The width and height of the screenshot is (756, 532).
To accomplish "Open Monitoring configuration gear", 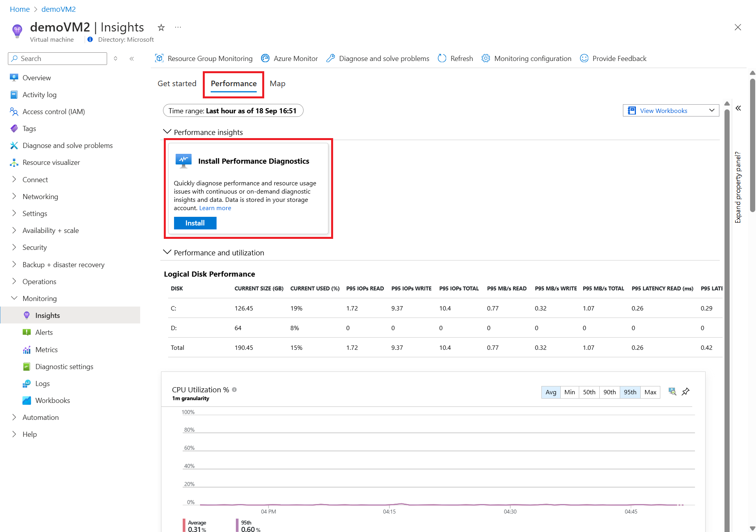I will point(485,58).
